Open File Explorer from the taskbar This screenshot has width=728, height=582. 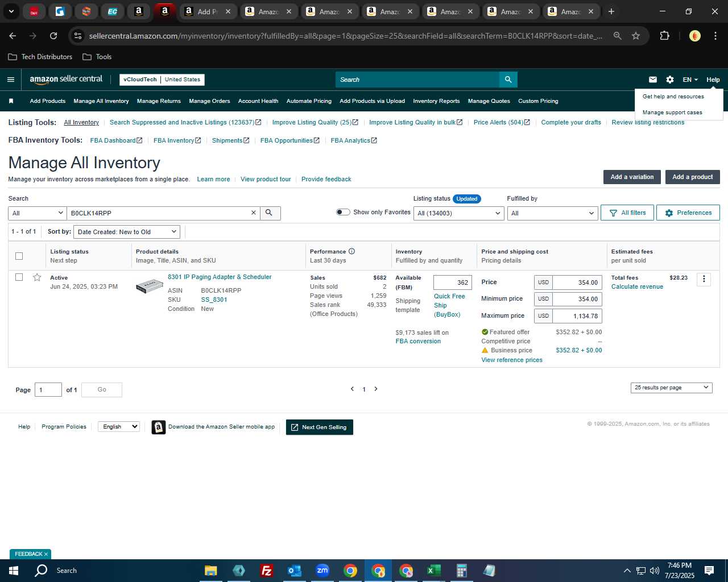coord(211,571)
